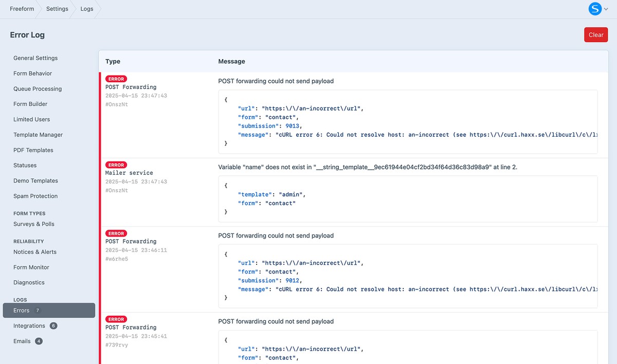Image resolution: width=617 pixels, height=364 pixels.
Task: Click the FORM TYPES section label
Action: click(x=29, y=213)
